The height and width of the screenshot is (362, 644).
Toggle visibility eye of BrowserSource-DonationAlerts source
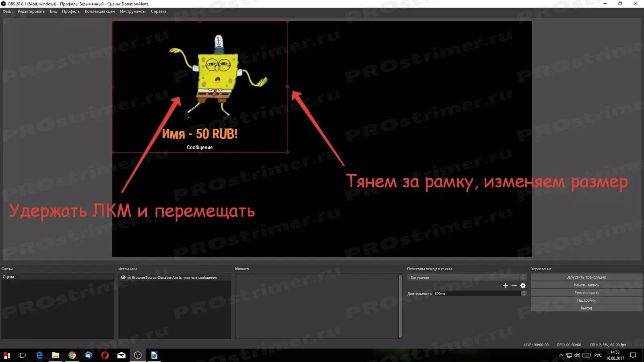tap(123, 277)
